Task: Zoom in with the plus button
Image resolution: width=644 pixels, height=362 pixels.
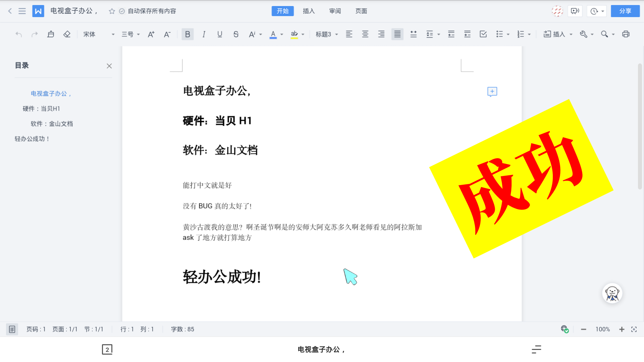Action: pyautogui.click(x=622, y=329)
